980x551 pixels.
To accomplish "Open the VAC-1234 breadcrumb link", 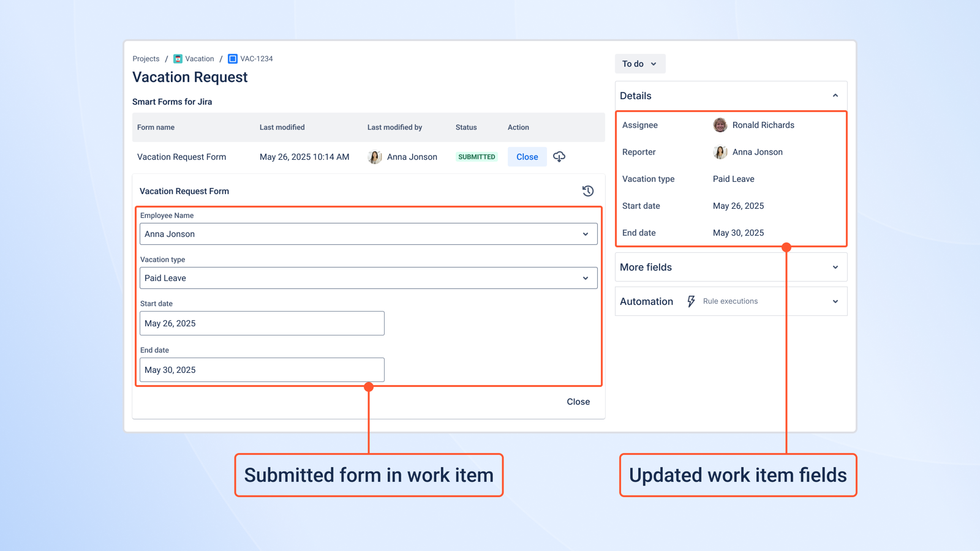I will (257, 59).
